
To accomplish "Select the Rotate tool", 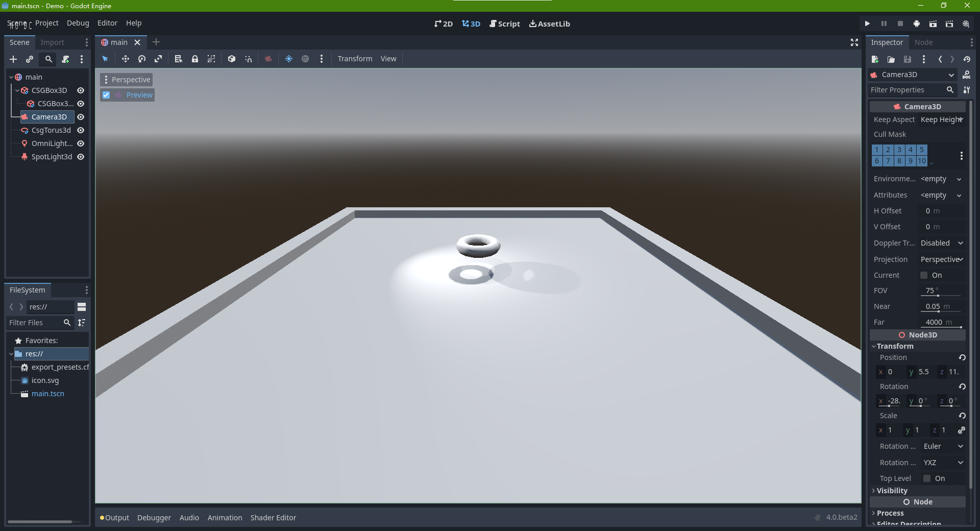I will (x=142, y=59).
